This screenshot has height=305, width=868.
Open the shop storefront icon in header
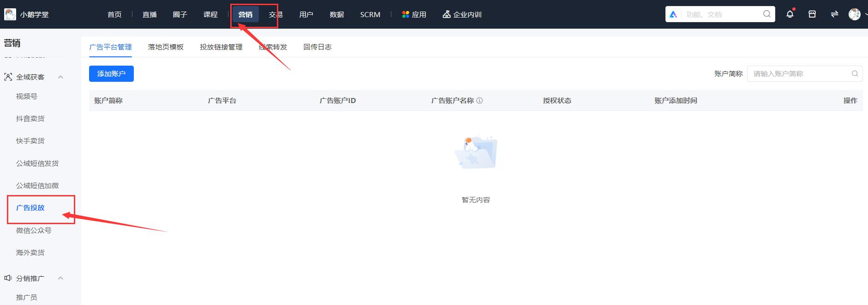[x=812, y=14]
